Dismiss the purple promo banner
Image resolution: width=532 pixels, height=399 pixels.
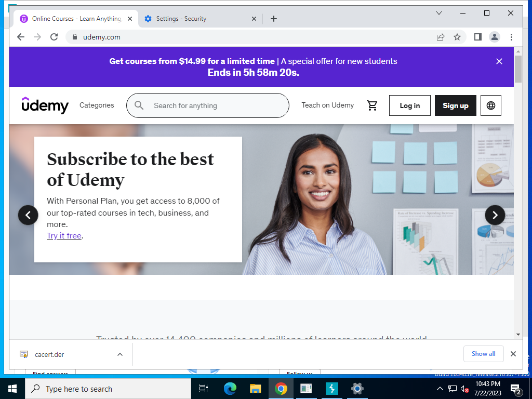pyautogui.click(x=499, y=61)
